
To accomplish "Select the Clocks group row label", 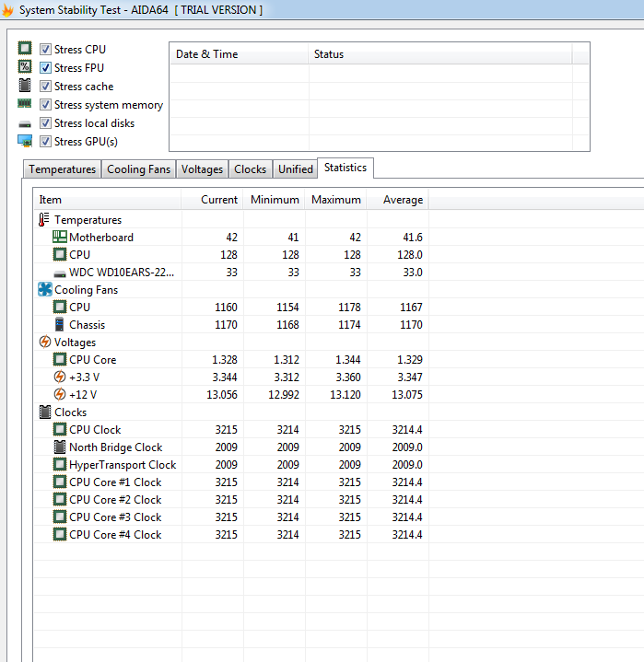I will (x=71, y=412).
